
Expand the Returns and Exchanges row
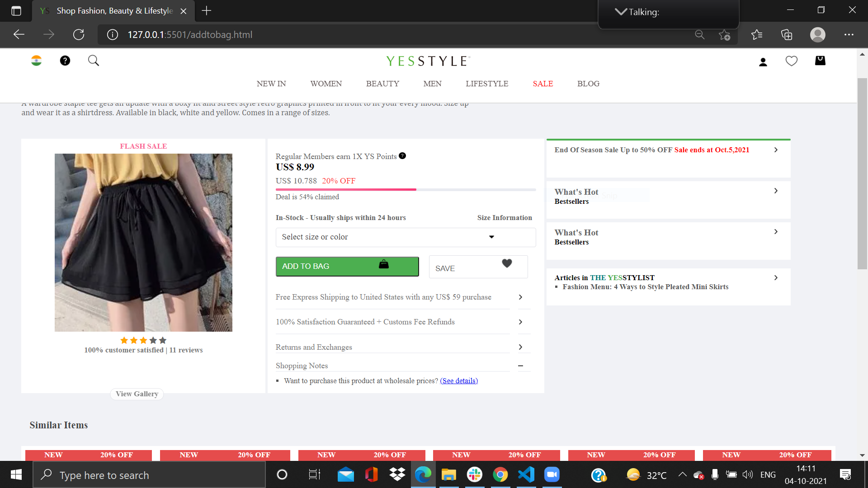[520, 347]
